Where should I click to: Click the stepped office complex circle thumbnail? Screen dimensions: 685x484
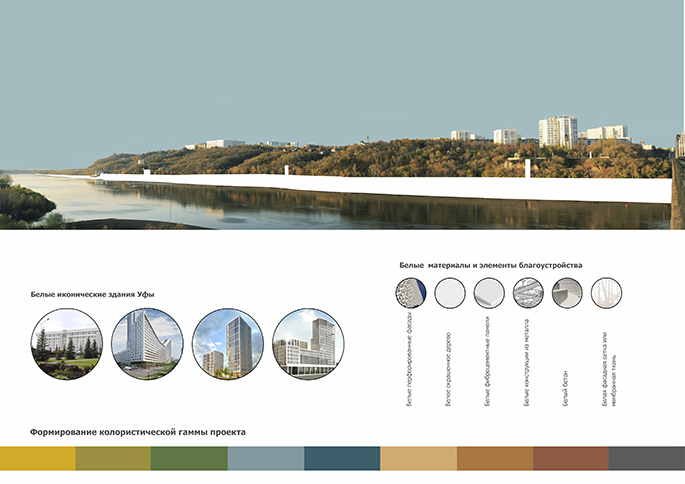[x=308, y=344]
